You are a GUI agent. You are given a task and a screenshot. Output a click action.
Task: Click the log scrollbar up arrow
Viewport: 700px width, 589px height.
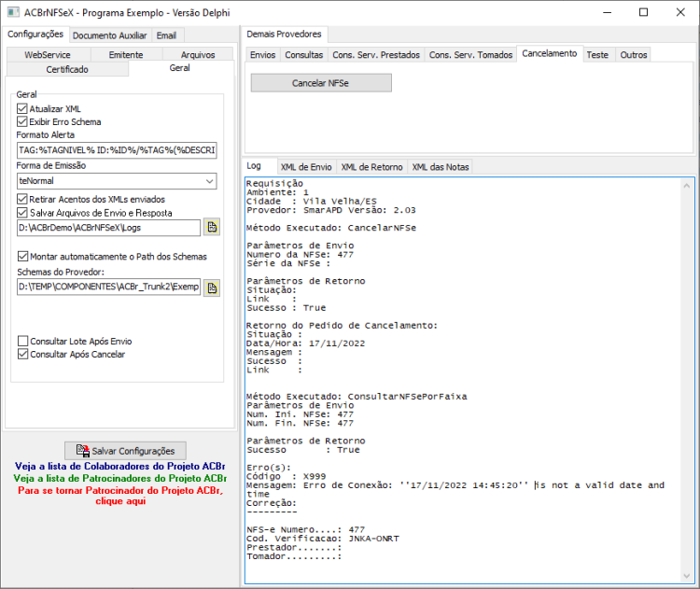click(x=687, y=186)
